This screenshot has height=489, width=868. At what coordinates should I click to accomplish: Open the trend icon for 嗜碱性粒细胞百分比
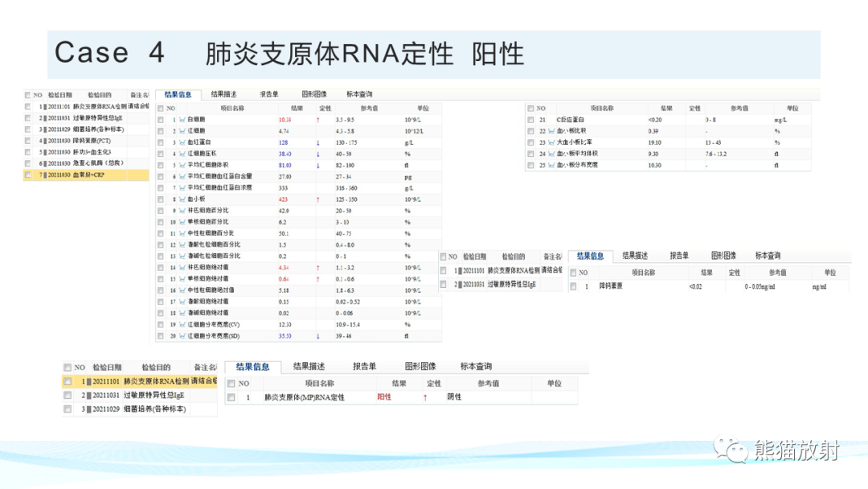pos(182,256)
